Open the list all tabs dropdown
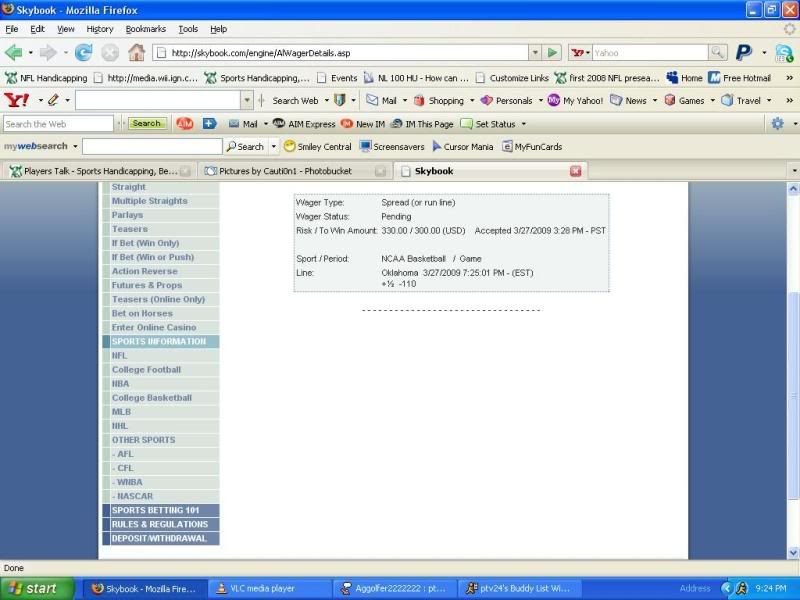 pyautogui.click(x=794, y=171)
